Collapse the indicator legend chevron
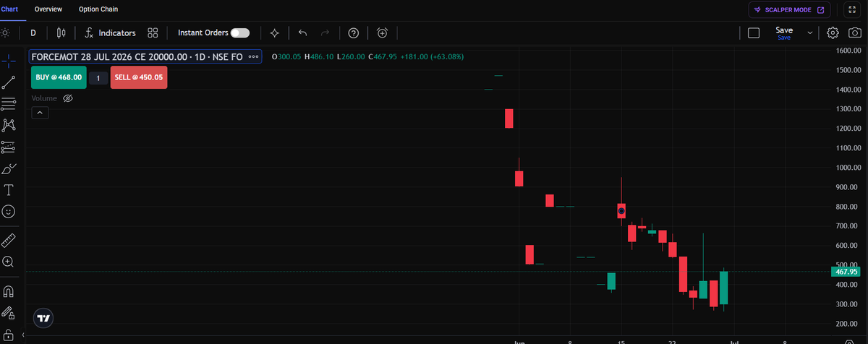The width and height of the screenshot is (868, 344). click(40, 112)
